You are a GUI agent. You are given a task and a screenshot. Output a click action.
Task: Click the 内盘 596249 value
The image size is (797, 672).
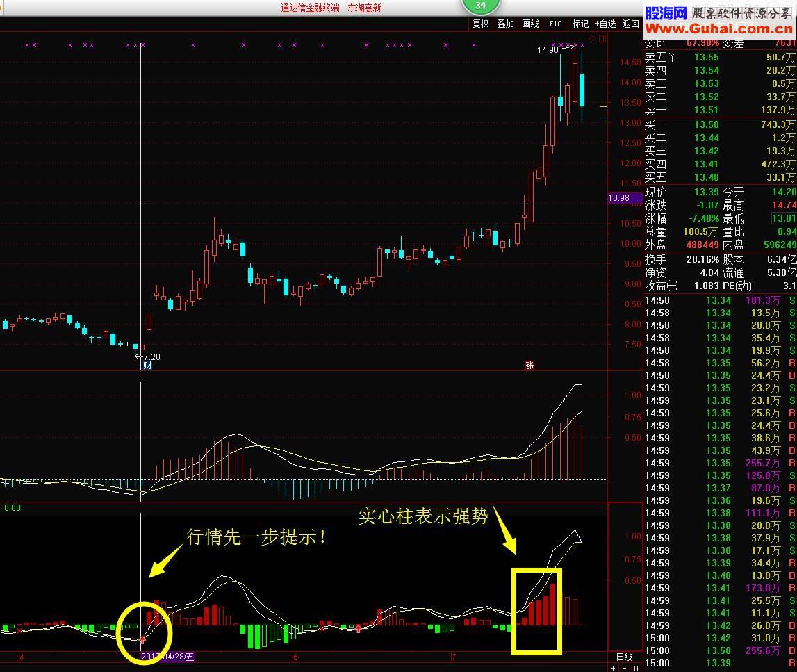coord(780,245)
